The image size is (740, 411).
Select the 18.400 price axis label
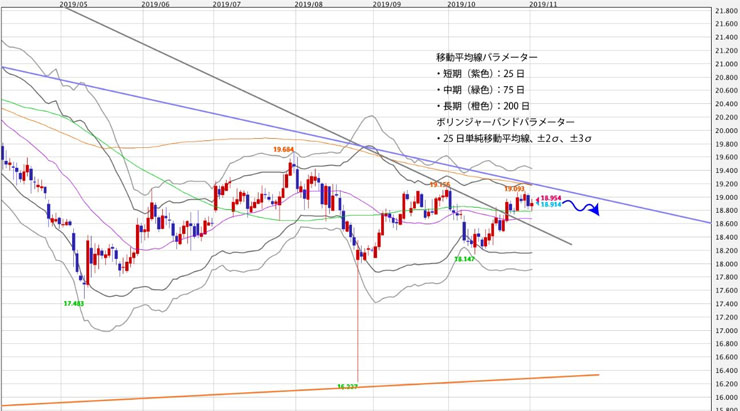click(x=726, y=237)
